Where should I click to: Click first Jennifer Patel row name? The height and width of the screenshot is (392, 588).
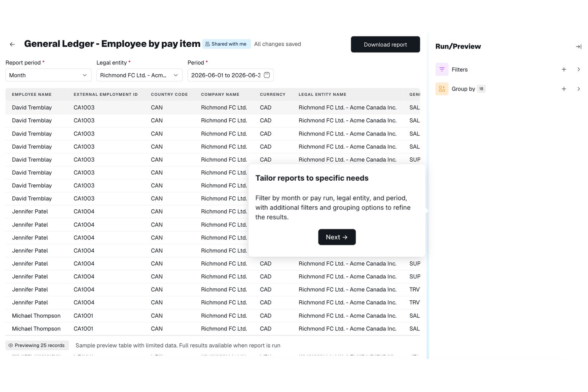click(x=30, y=212)
